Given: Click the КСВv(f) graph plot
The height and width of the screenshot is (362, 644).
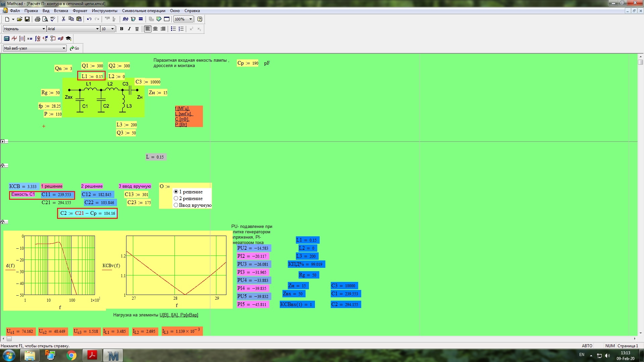Looking at the screenshot, I should click(x=176, y=265).
